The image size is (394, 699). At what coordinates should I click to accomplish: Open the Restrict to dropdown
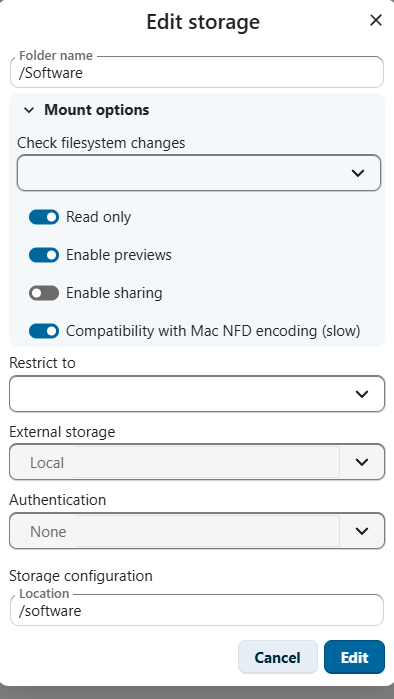point(197,394)
